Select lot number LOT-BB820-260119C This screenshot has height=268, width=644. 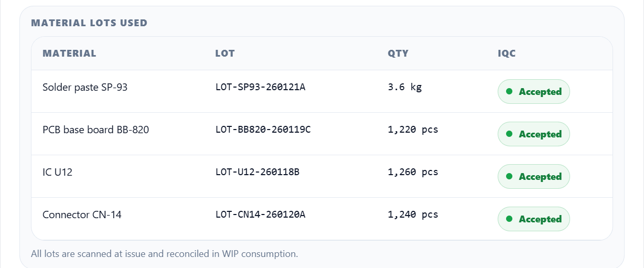pyautogui.click(x=263, y=130)
